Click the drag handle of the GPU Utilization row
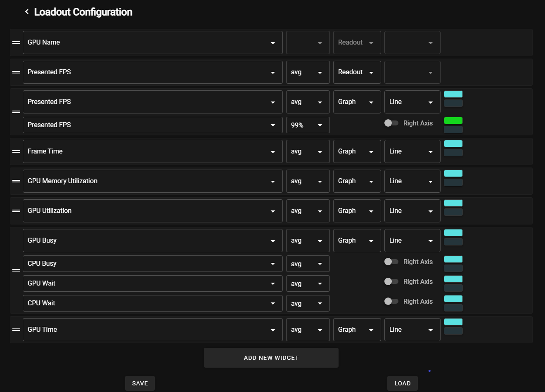This screenshot has height=392, width=545. 16,211
